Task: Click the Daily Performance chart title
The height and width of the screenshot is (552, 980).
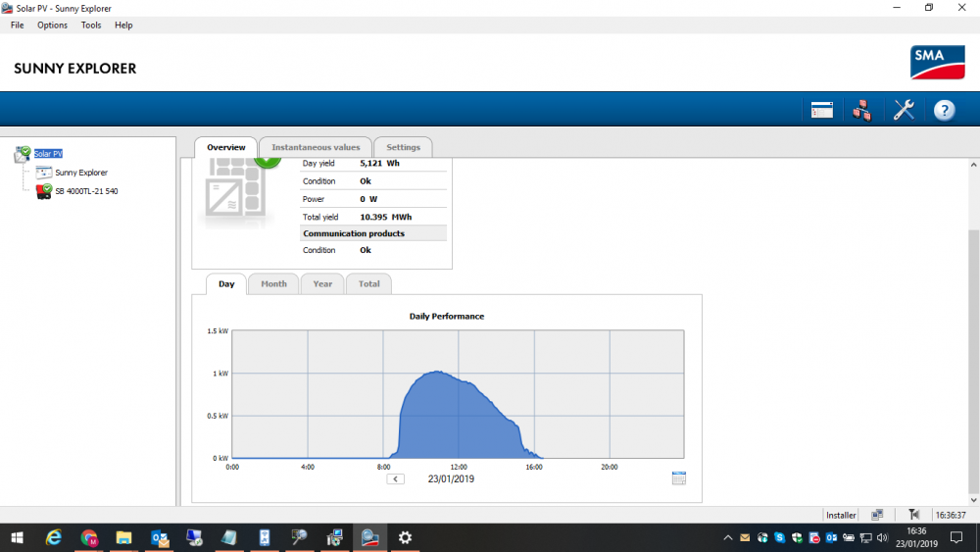Action: [x=446, y=317]
